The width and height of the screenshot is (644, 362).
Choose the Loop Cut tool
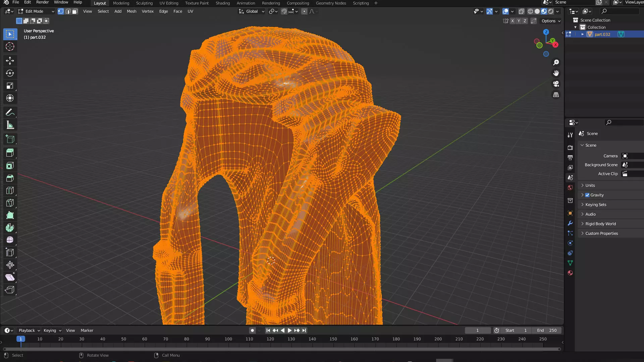pos(10,190)
